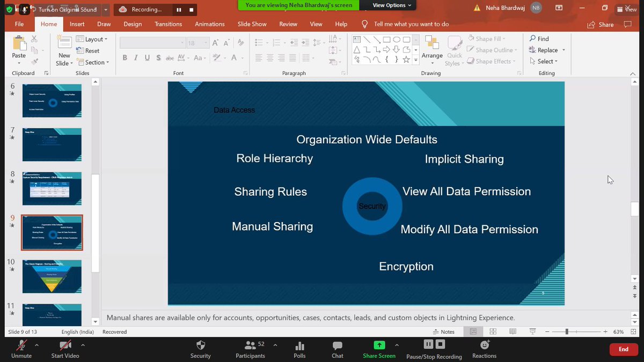The image size is (644, 362).
Task: Click Zoom encryption green shield icon
Action: pyautogui.click(x=9, y=9)
